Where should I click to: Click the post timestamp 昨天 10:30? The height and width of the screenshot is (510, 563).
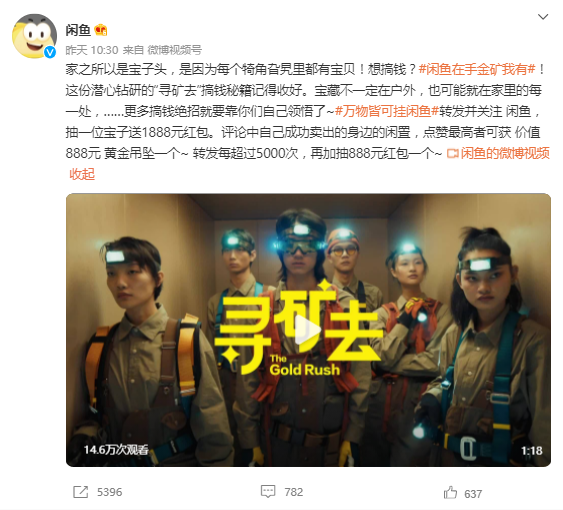click(92, 50)
